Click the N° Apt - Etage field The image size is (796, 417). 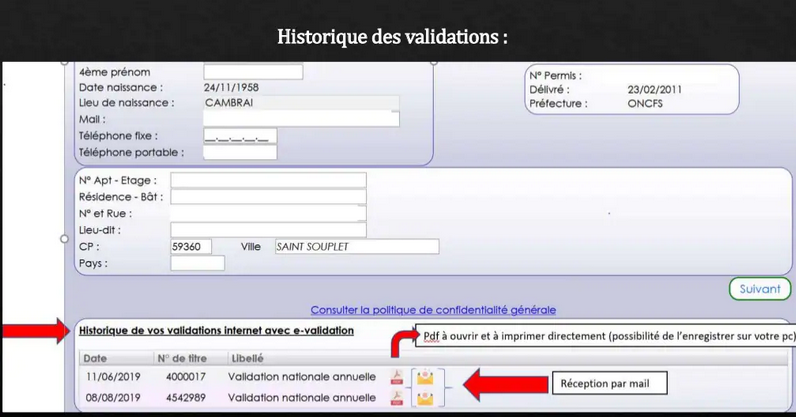pyautogui.click(x=268, y=181)
